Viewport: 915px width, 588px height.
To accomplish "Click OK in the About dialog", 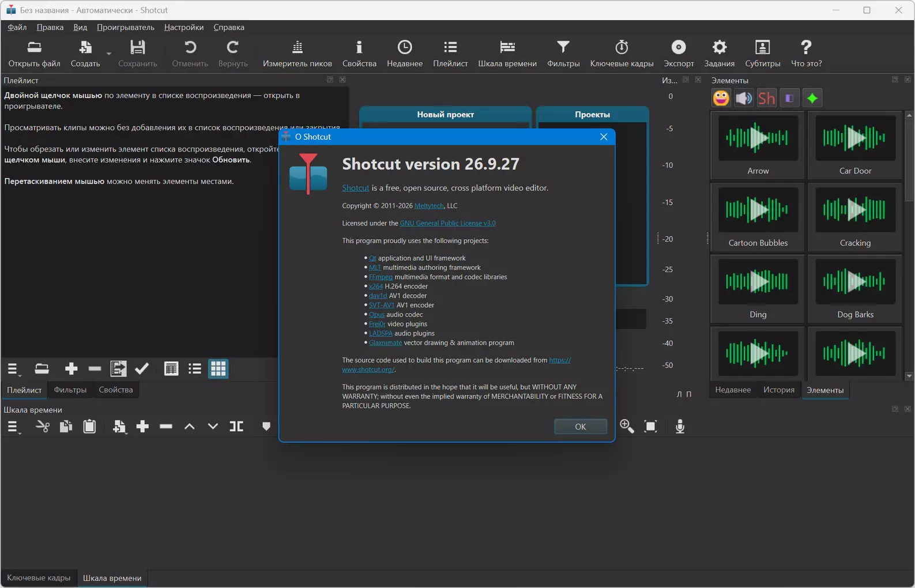I will pyautogui.click(x=580, y=427).
